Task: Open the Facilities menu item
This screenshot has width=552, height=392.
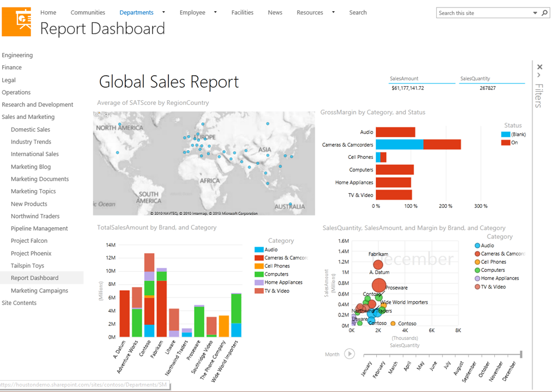Action: click(x=242, y=12)
